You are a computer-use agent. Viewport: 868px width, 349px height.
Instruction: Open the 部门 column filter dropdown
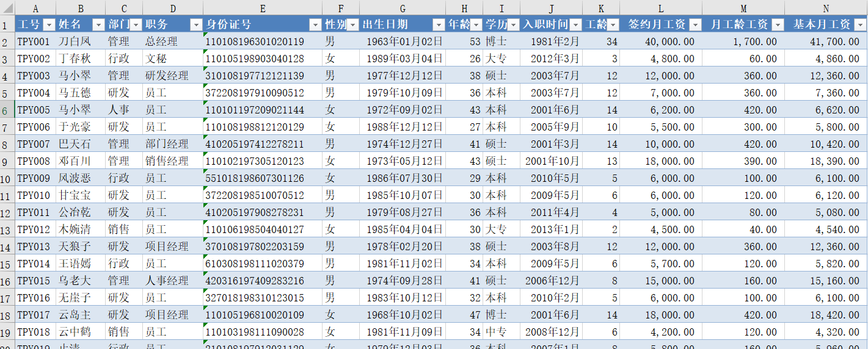coord(136,25)
